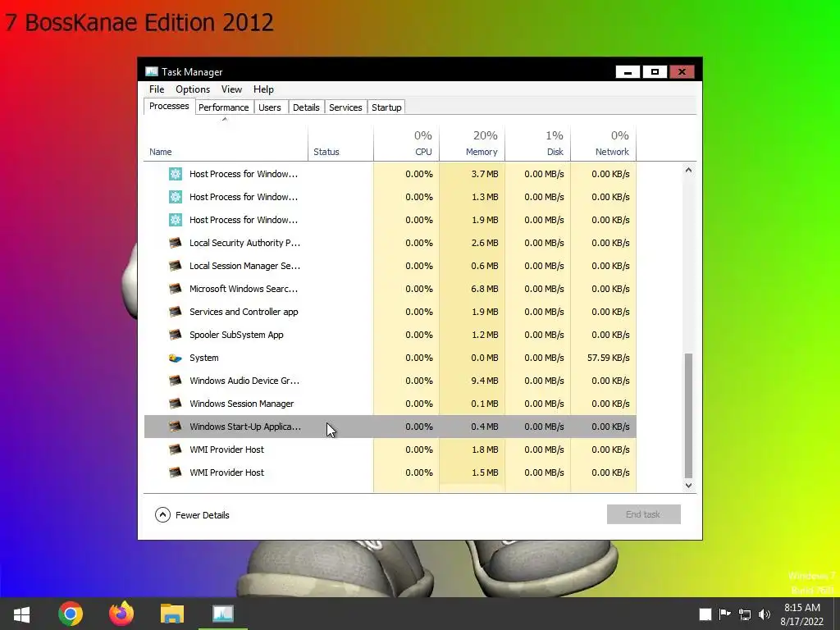Click the System process icon

click(x=176, y=358)
